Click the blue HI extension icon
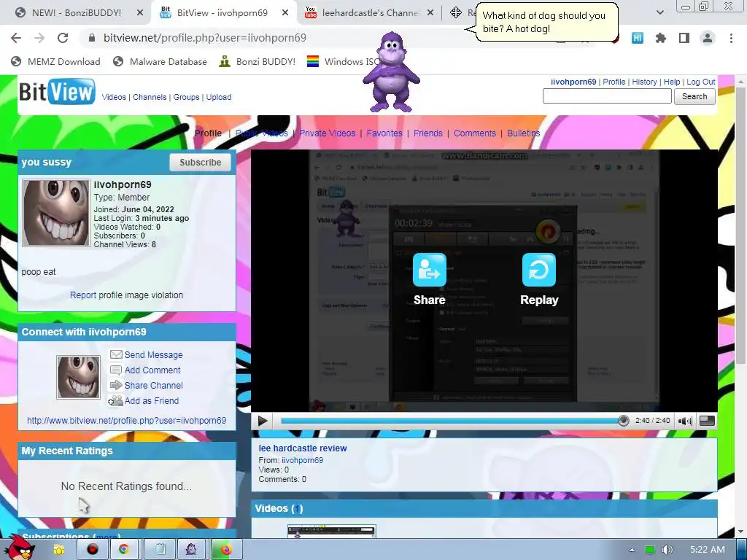 [x=638, y=38]
